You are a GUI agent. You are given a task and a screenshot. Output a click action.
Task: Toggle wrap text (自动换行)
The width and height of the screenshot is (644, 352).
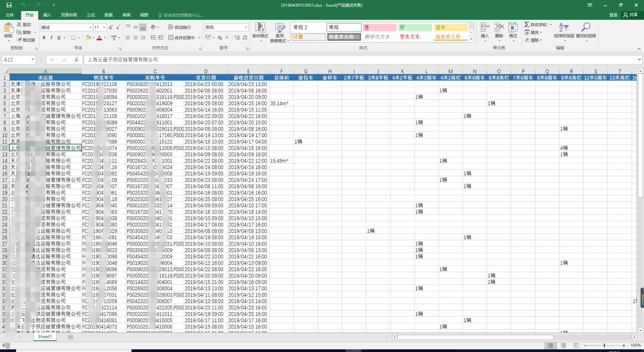tap(179, 27)
